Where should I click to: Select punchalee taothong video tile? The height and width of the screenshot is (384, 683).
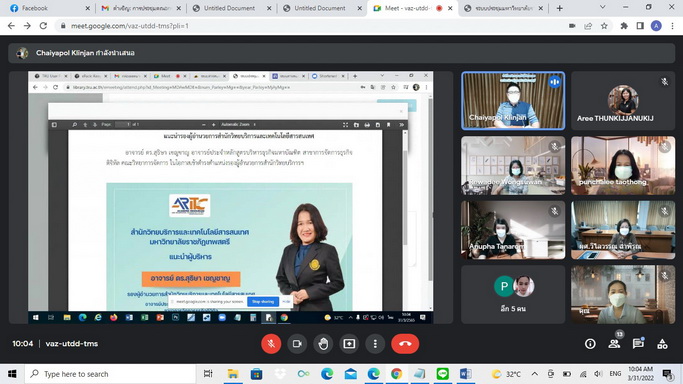623,165
